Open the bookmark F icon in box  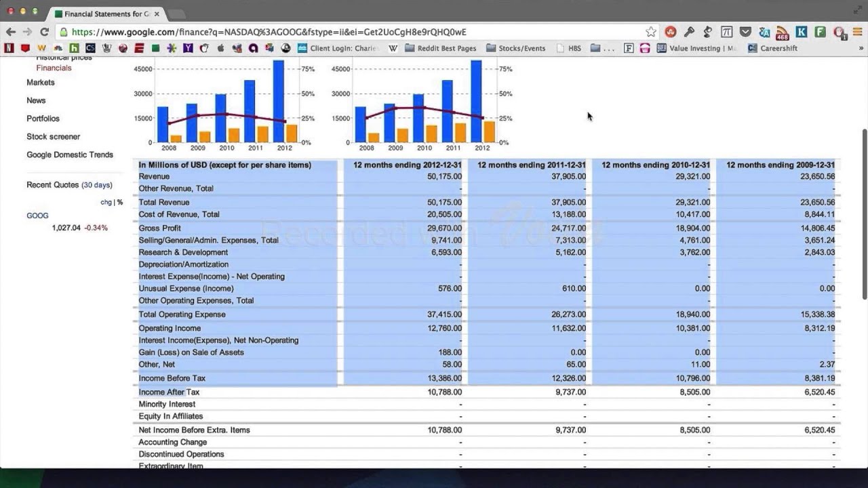[x=628, y=48]
